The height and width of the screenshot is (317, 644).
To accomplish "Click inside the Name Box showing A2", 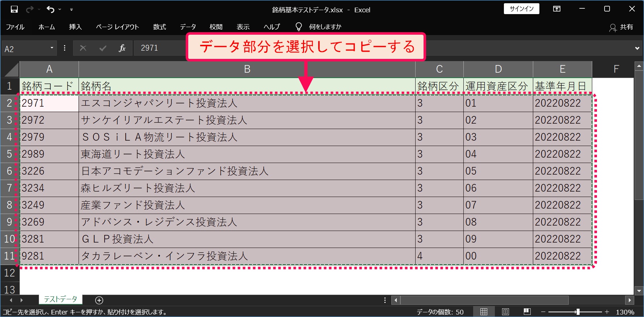I will pyautogui.click(x=25, y=48).
